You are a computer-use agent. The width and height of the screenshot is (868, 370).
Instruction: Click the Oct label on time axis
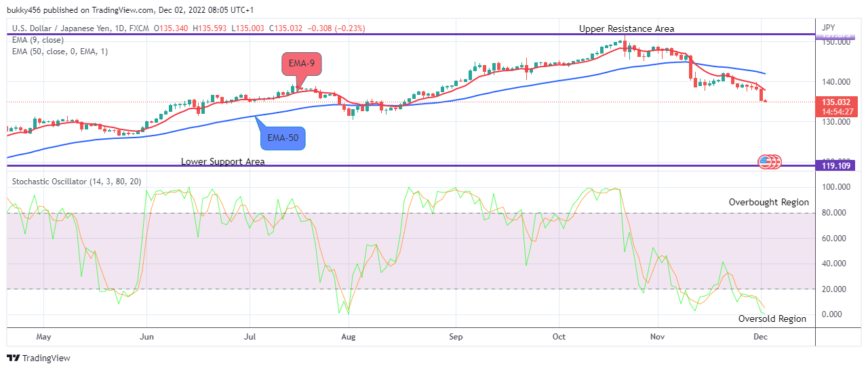click(559, 336)
